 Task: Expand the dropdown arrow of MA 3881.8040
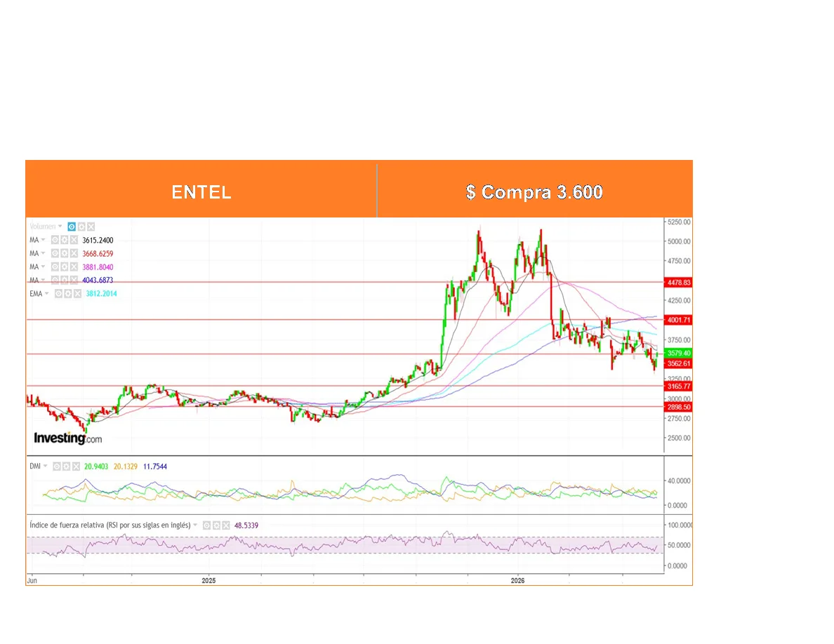click(x=44, y=267)
